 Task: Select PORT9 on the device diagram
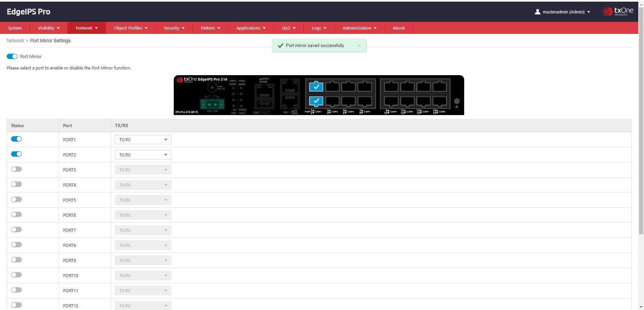point(391,86)
